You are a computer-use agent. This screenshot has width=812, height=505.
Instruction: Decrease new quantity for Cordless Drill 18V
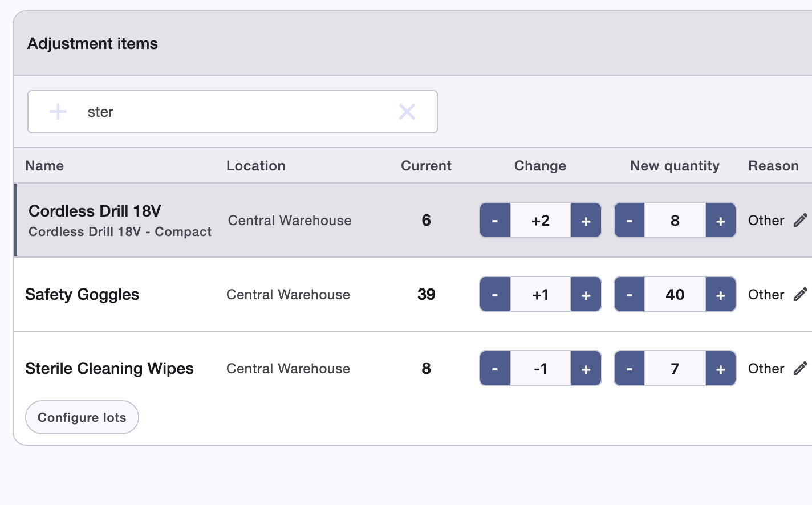click(x=630, y=221)
